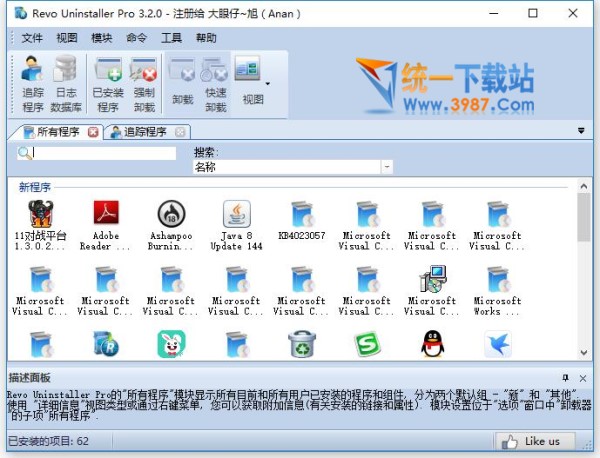Click the 已安装的项目: 62 status text
This screenshot has height=458, width=600.
pyautogui.click(x=49, y=441)
